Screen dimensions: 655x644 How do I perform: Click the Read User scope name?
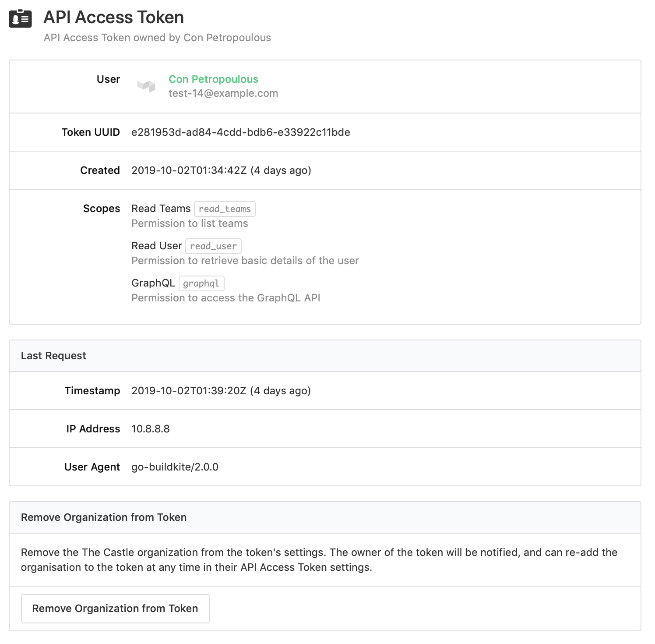pyautogui.click(x=157, y=246)
